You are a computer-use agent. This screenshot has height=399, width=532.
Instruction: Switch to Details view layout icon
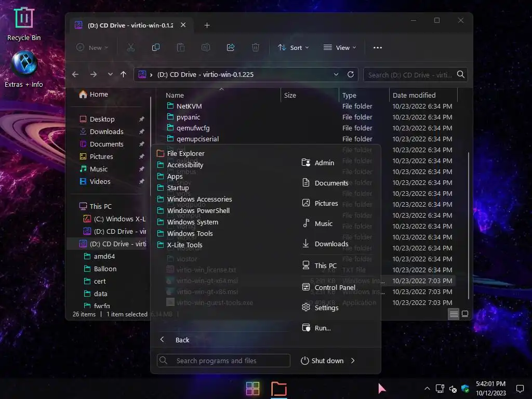454,314
